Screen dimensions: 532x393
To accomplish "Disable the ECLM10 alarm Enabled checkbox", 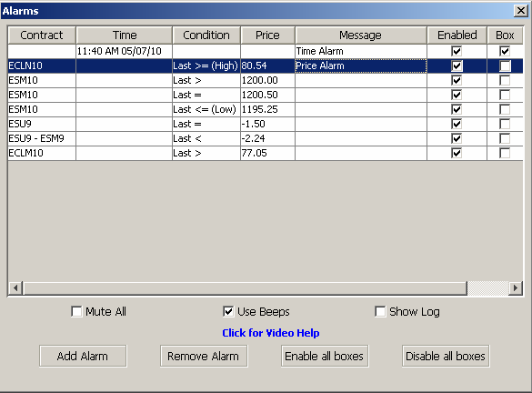I will (457, 153).
